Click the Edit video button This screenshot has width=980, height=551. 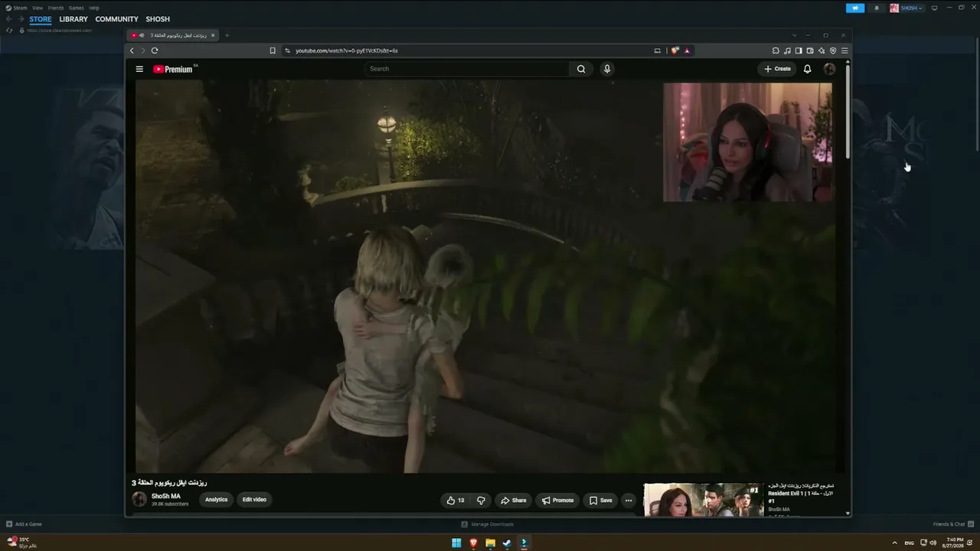254,500
